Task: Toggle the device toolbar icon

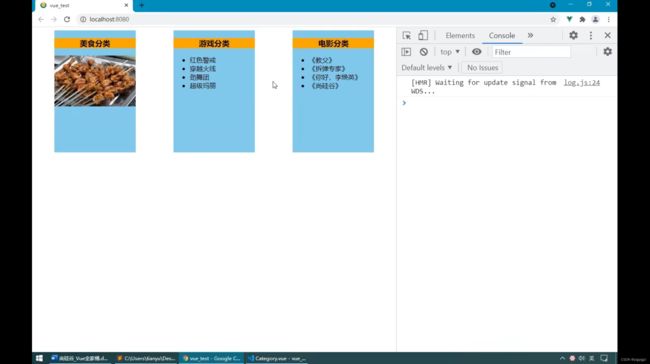Action: (x=422, y=36)
